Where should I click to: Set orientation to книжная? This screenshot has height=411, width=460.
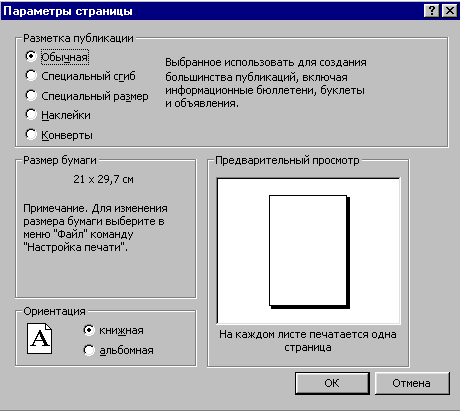point(113,330)
